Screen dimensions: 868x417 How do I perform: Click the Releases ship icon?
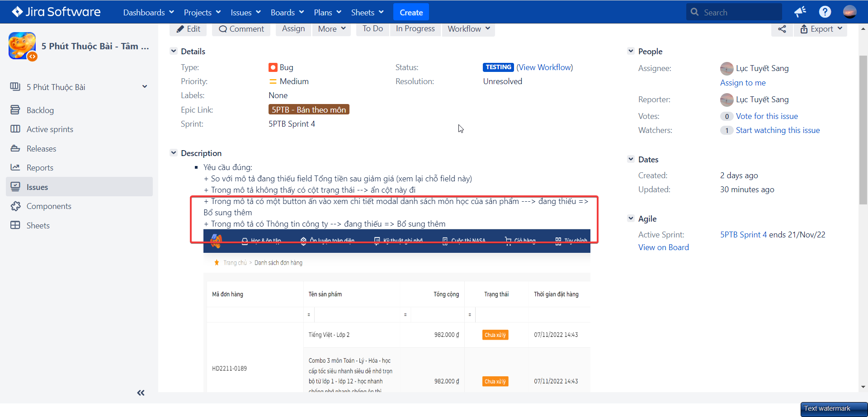(x=15, y=148)
